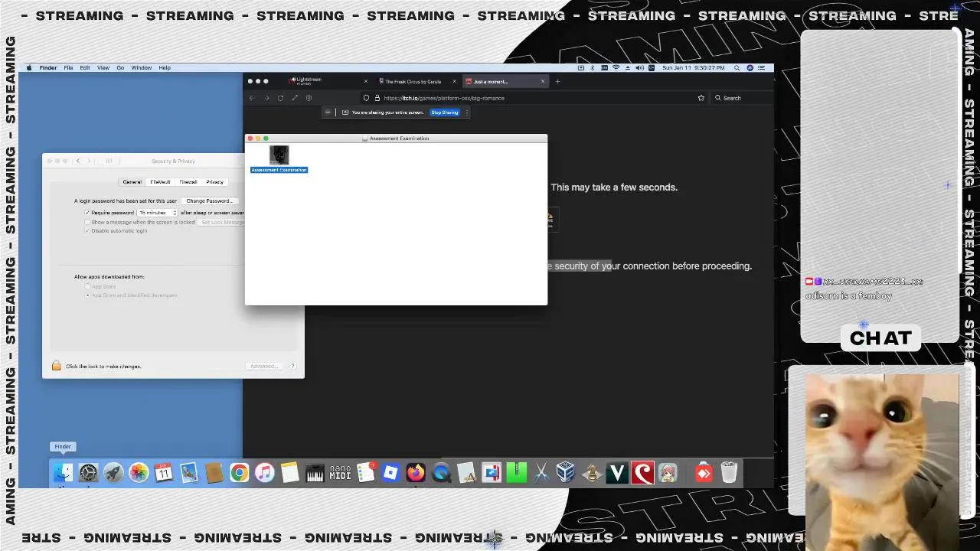
Task: Select the General tab
Action: coord(132,182)
